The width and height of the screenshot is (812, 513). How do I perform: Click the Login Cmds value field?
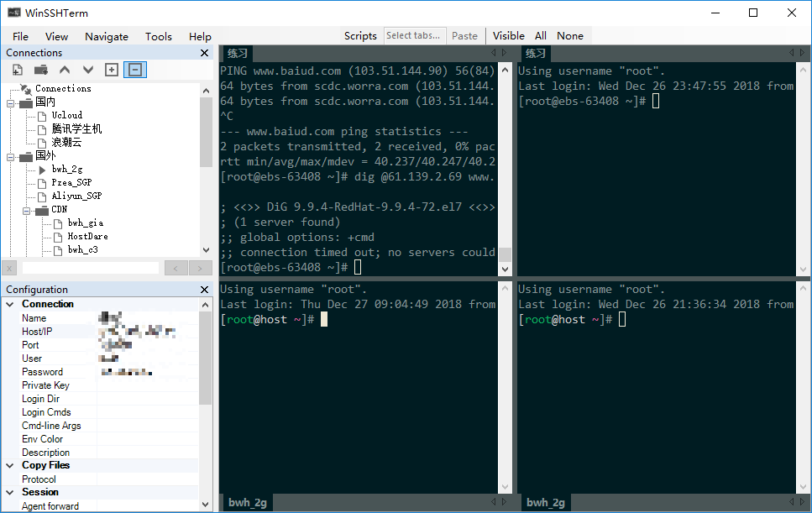click(x=148, y=412)
